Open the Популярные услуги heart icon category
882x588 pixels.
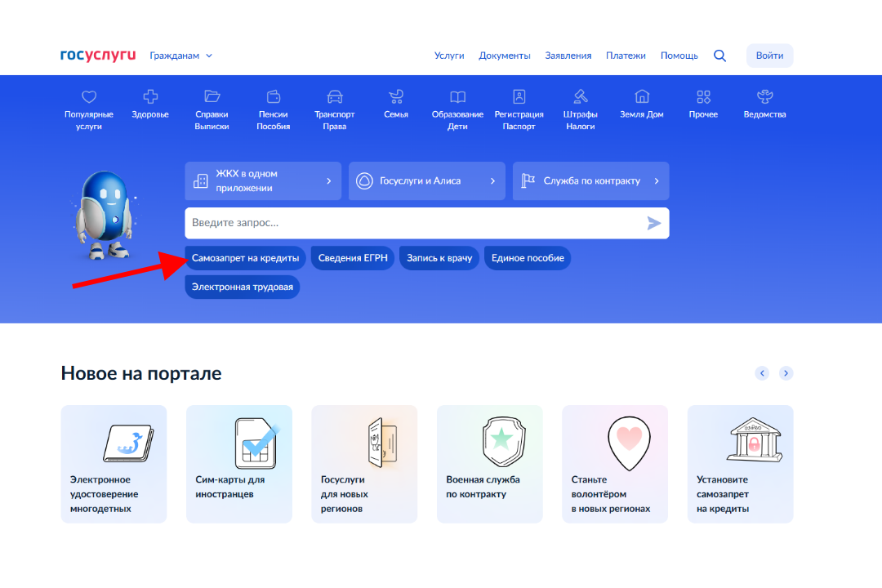point(89,97)
